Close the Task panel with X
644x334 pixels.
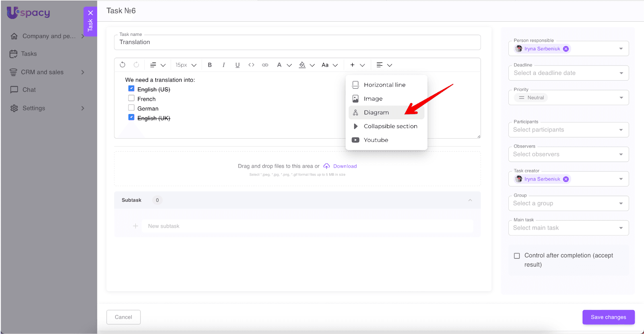(x=91, y=13)
